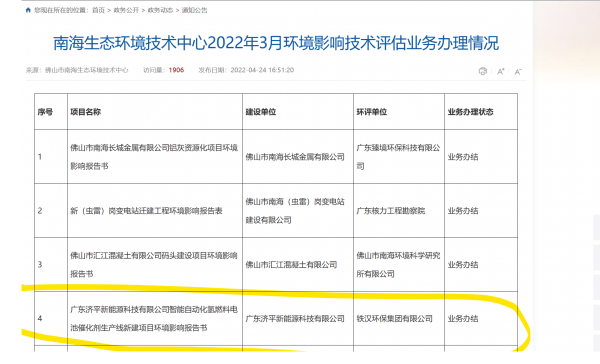
Task: Go to 政务动态 breadcrumb link
Action: click(x=160, y=10)
